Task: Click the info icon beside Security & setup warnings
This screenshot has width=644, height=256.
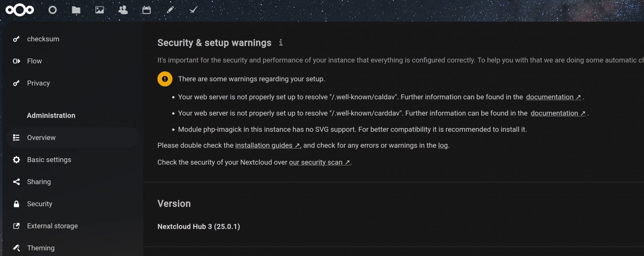Action: click(x=281, y=43)
